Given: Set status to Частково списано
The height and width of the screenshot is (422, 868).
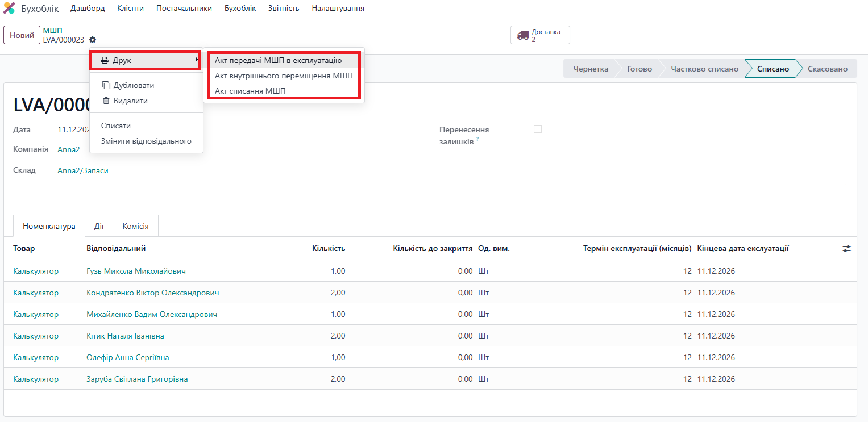Looking at the screenshot, I should pos(704,69).
